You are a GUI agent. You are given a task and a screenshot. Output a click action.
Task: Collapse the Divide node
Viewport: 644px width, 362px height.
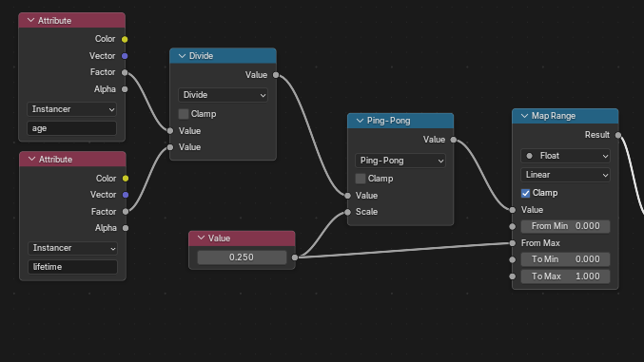182,56
